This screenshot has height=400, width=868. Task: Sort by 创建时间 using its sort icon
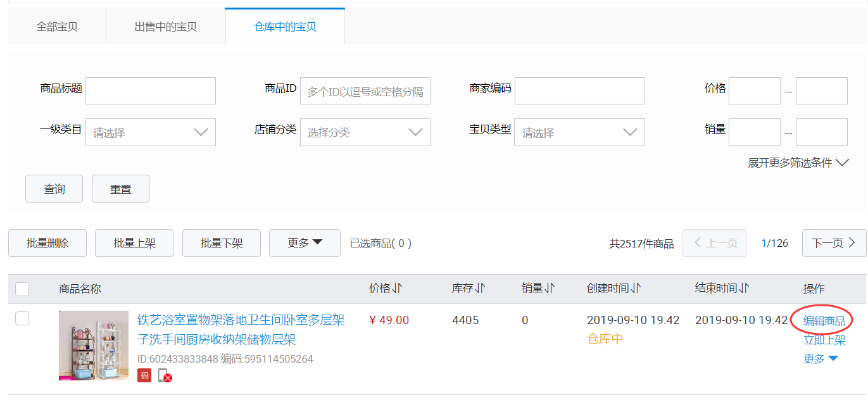[635, 289]
